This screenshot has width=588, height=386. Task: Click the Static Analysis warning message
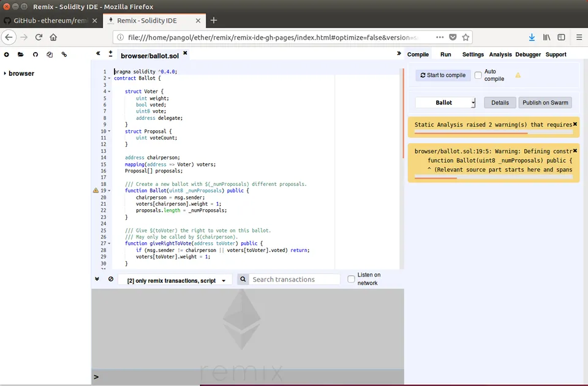(x=493, y=125)
